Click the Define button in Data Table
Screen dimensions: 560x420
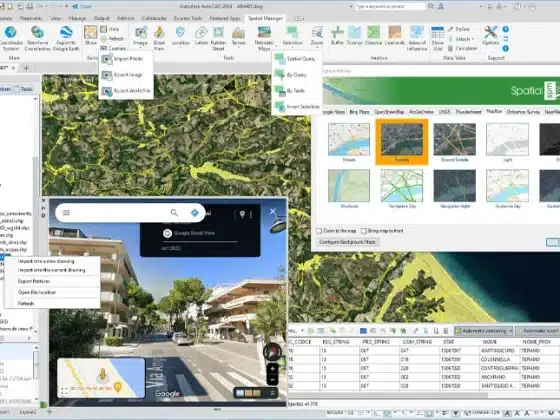click(x=459, y=29)
